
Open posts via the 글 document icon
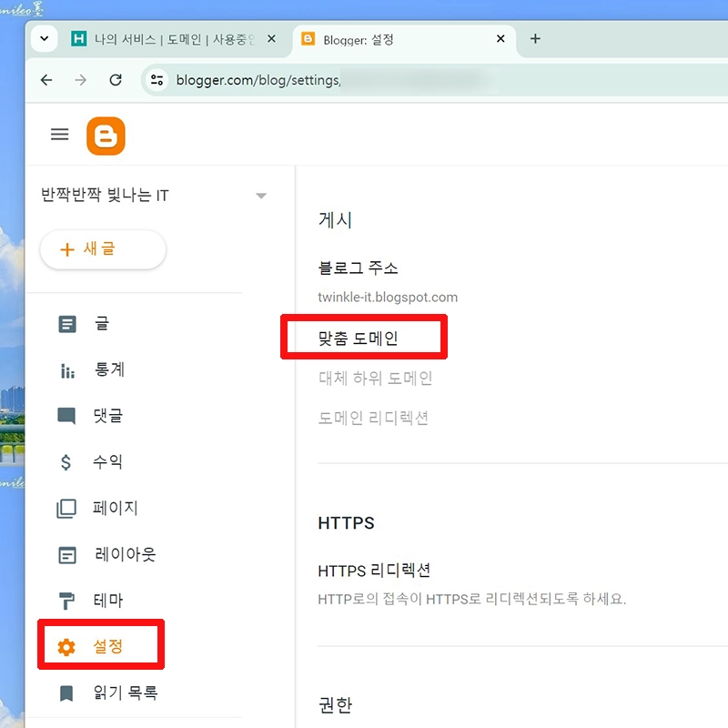[x=66, y=324]
